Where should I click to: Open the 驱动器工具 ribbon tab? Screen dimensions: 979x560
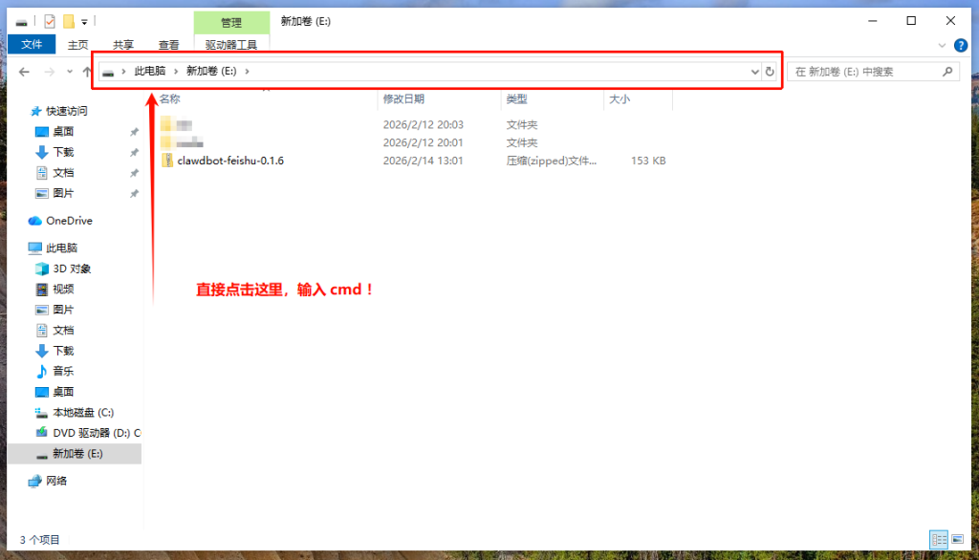point(231,45)
